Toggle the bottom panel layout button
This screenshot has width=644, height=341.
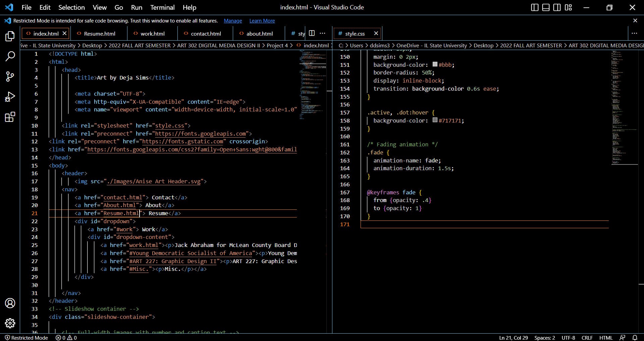point(546,7)
